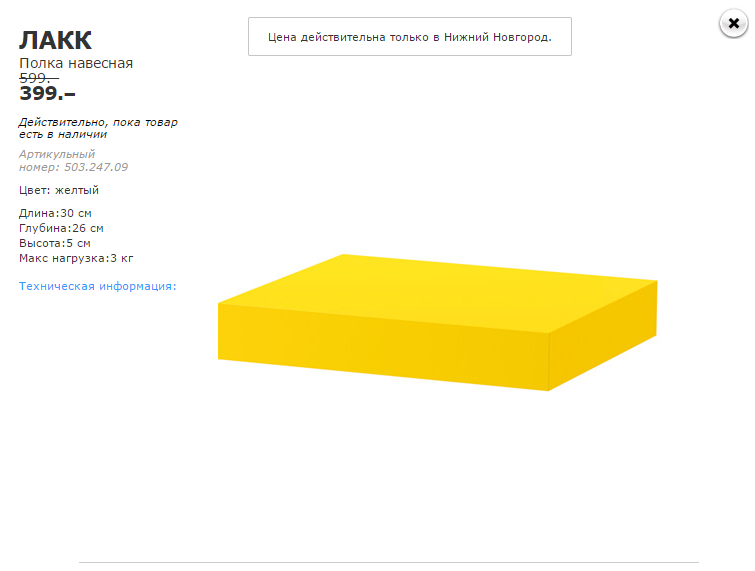
Task: Click the availability note about stock
Action: click(x=98, y=128)
